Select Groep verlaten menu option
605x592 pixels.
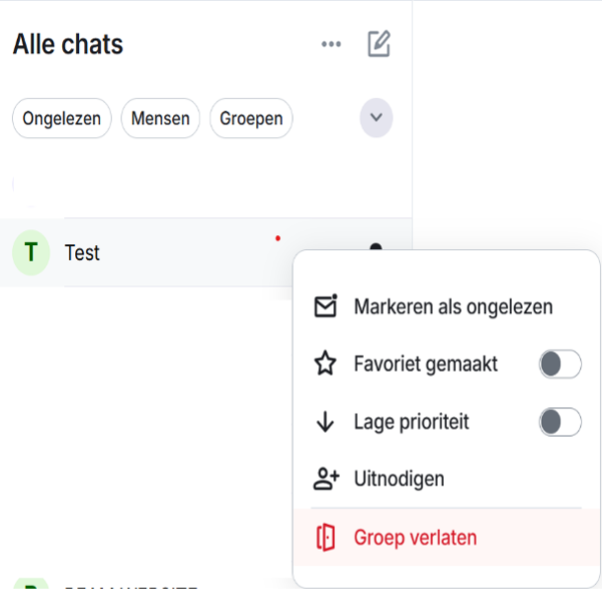(415, 537)
